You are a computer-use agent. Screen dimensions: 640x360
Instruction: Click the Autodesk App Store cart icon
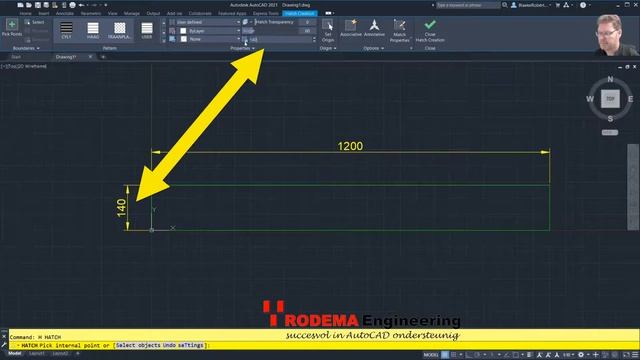558,5
